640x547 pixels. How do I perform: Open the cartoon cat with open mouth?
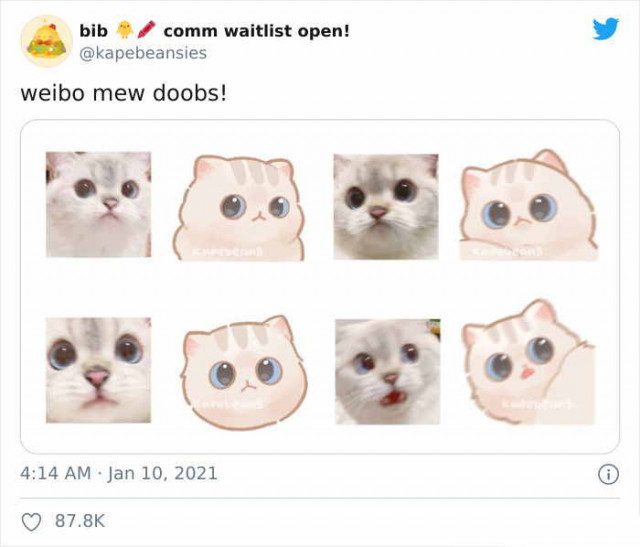(x=529, y=363)
